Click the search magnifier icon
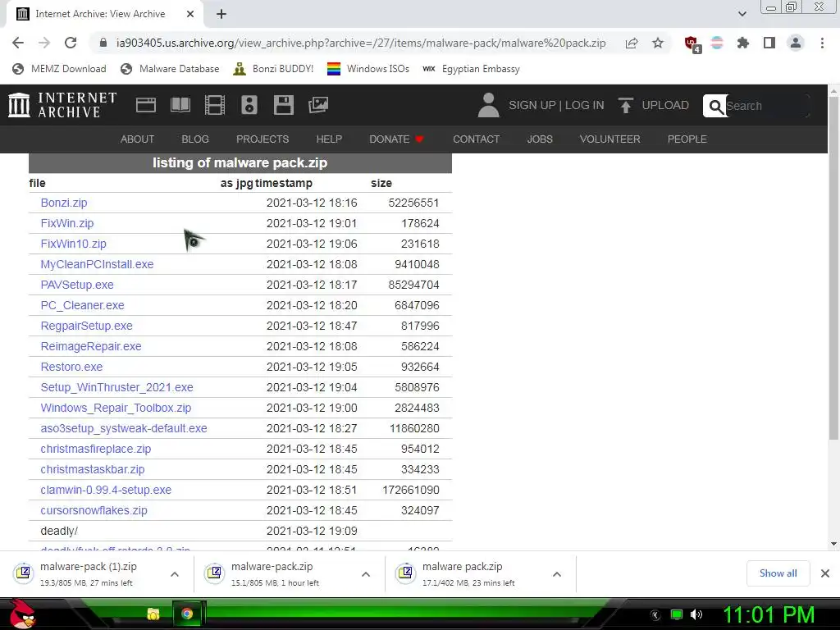The width and height of the screenshot is (840, 630). [715, 106]
